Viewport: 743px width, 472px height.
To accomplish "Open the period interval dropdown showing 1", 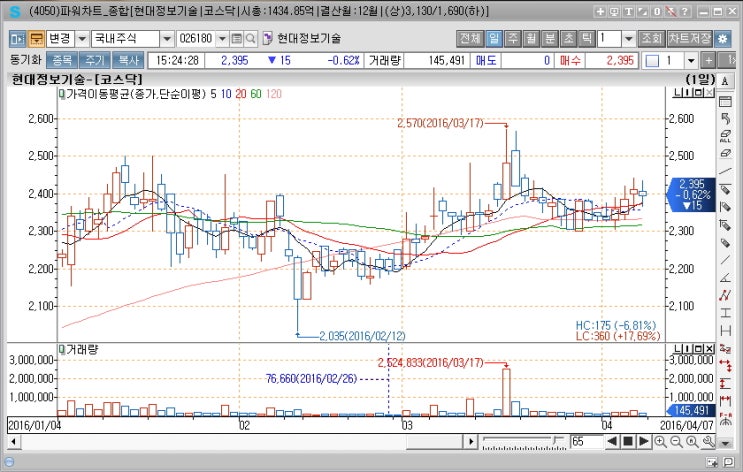I will coord(628,38).
